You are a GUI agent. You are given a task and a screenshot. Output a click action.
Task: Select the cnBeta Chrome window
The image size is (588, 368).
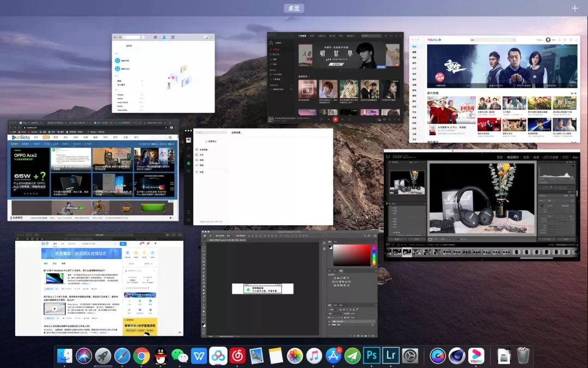click(x=93, y=171)
